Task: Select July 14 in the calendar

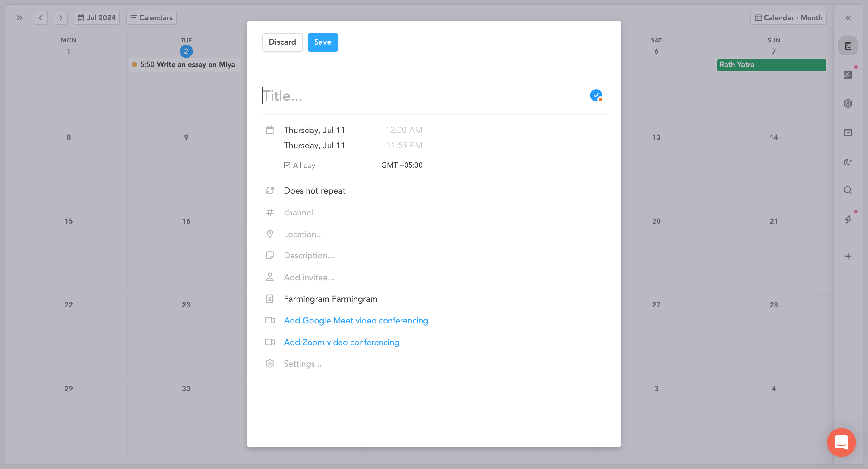Action: point(774,137)
